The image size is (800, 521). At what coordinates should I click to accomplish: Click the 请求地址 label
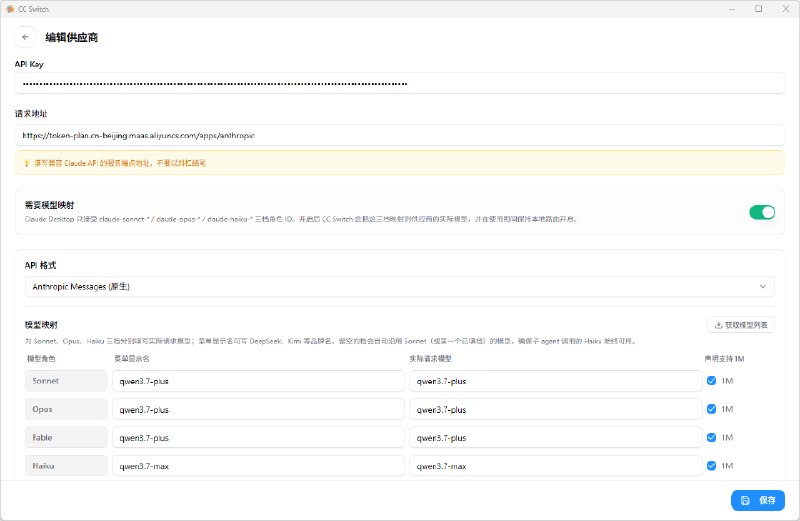(31, 114)
